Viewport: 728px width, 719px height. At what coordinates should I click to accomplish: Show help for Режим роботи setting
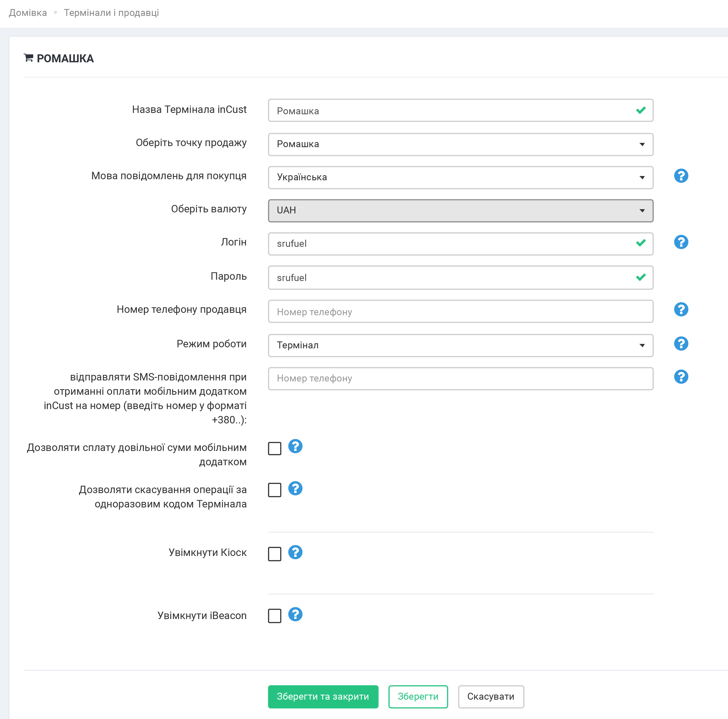(681, 344)
